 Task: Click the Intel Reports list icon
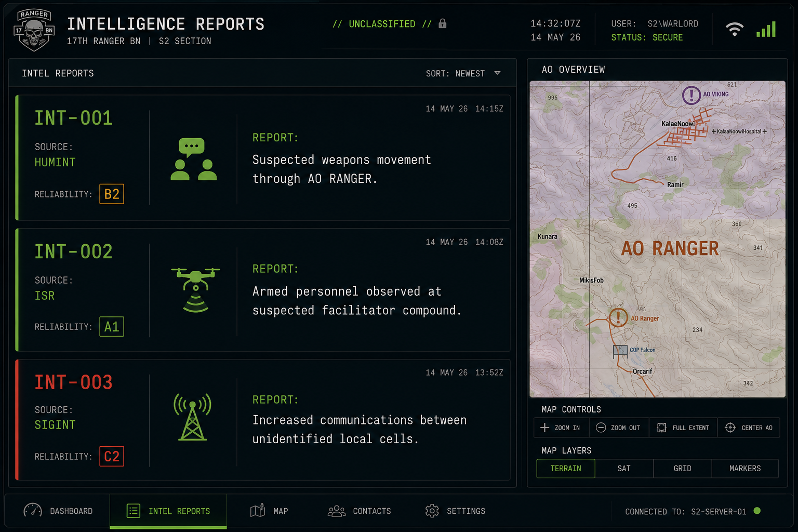[x=134, y=511]
